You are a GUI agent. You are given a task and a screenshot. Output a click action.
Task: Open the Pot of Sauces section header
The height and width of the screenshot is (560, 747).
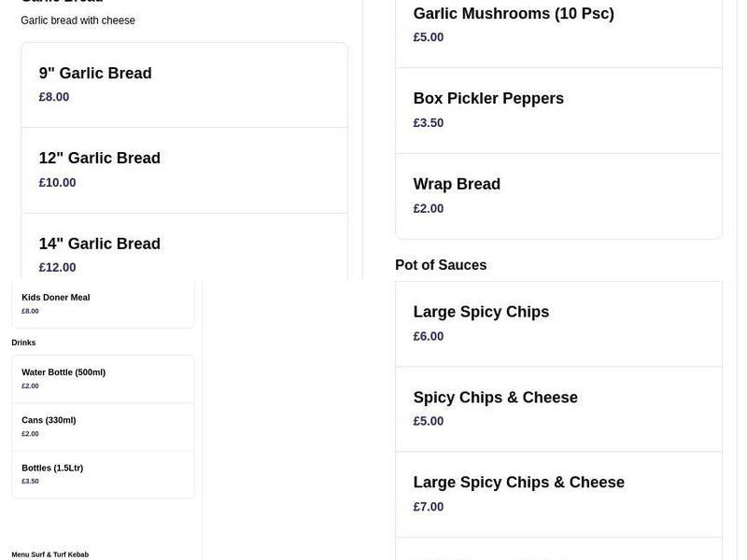coord(441,264)
